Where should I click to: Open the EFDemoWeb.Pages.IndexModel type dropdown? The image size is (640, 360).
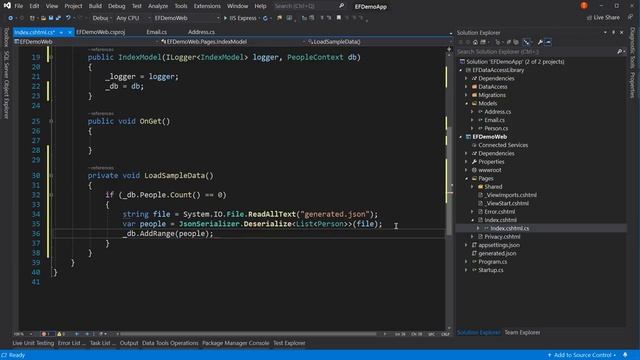(232, 42)
